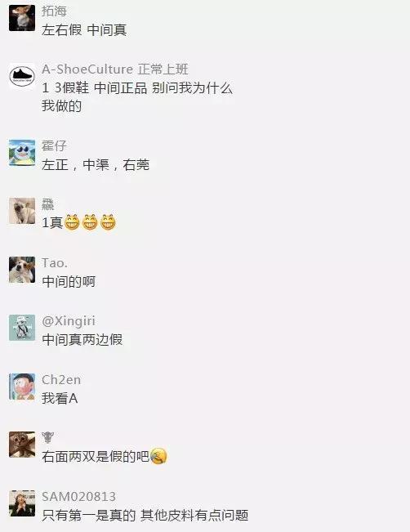Click the SAM020813 username
This screenshot has height=532, width=410.
[78, 497]
